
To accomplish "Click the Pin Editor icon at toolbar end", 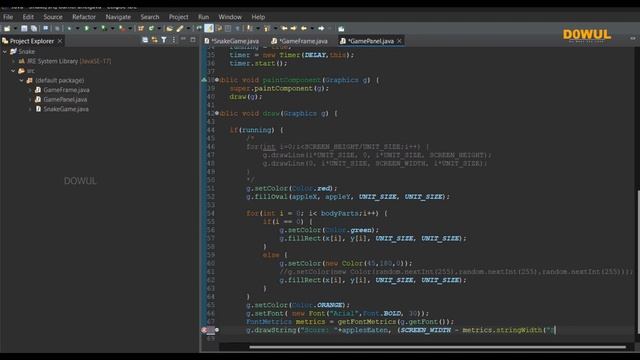I will click(341, 28).
